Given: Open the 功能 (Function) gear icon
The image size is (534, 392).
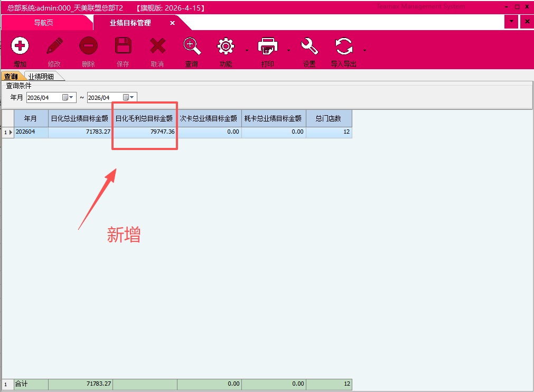Looking at the screenshot, I should pos(226,46).
